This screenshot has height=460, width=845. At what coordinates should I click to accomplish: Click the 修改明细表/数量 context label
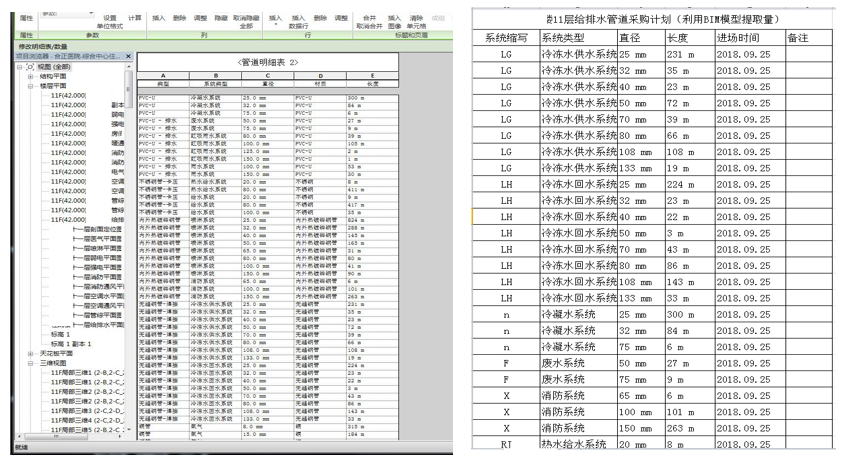[43, 47]
